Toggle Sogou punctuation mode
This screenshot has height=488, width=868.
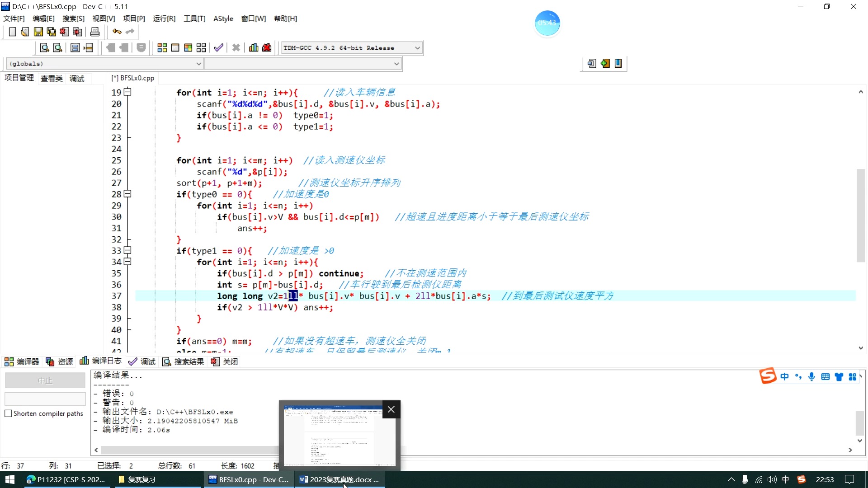click(798, 376)
